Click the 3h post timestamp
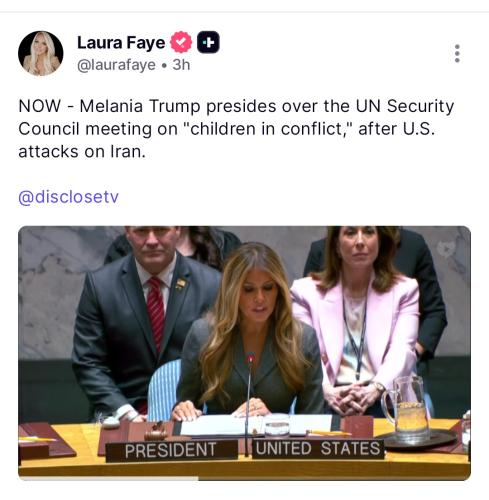This screenshot has width=489, height=500. click(x=181, y=65)
